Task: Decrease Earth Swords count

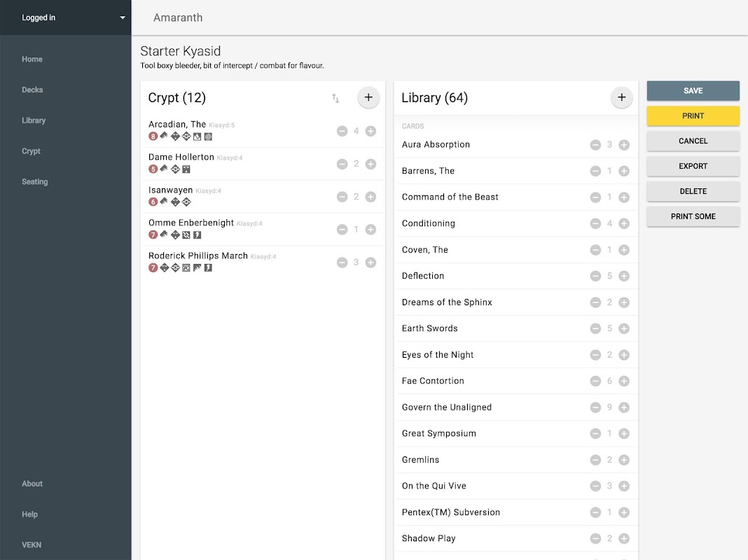Action: pyautogui.click(x=595, y=328)
